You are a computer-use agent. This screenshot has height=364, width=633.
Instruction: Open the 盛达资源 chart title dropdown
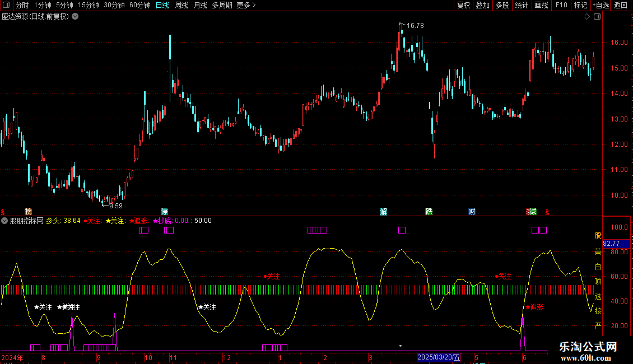[x=75, y=16]
